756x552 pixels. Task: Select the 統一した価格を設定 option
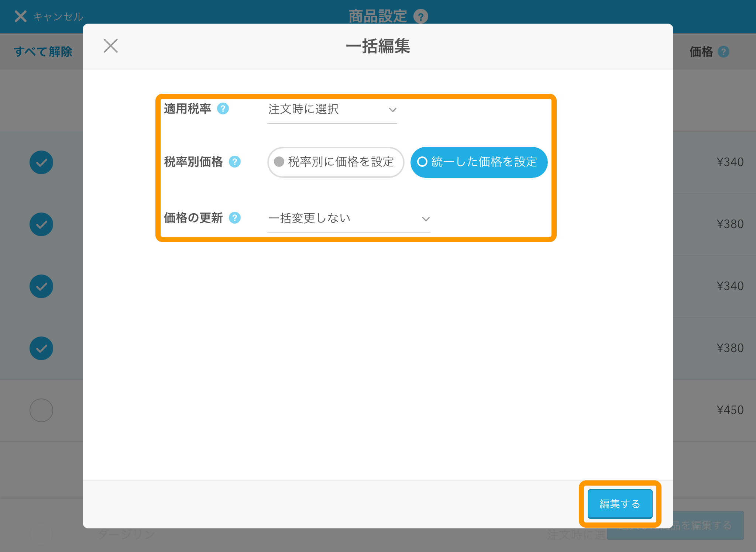tap(478, 162)
